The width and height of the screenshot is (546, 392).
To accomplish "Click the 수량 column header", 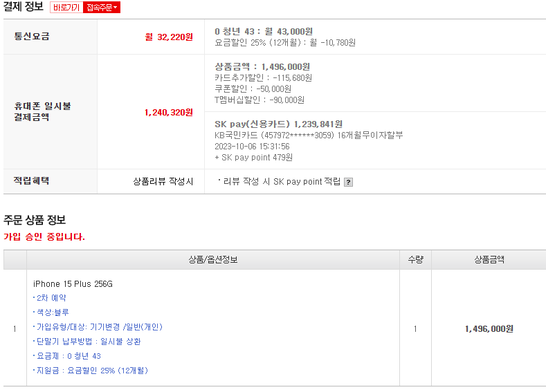I will click(x=415, y=260).
